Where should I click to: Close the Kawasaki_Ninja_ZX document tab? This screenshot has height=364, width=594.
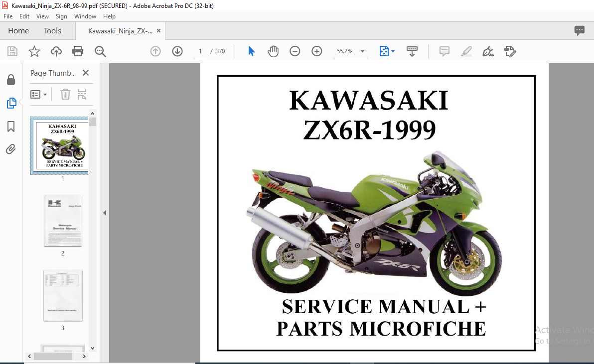pos(159,31)
